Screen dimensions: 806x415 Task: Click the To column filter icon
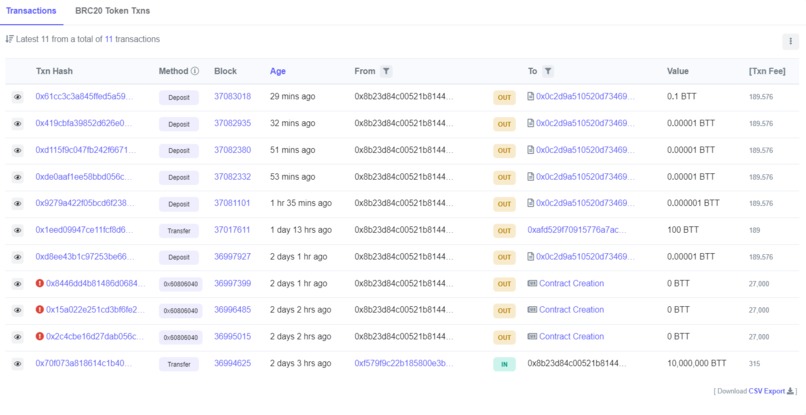tap(548, 71)
